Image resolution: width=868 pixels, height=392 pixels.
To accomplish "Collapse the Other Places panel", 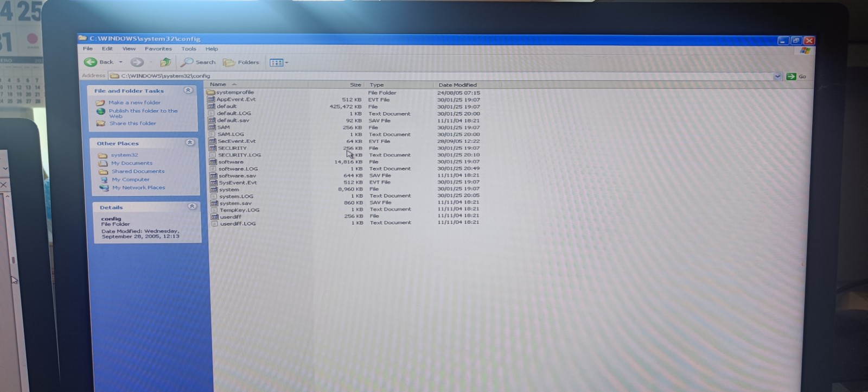I will coord(190,143).
